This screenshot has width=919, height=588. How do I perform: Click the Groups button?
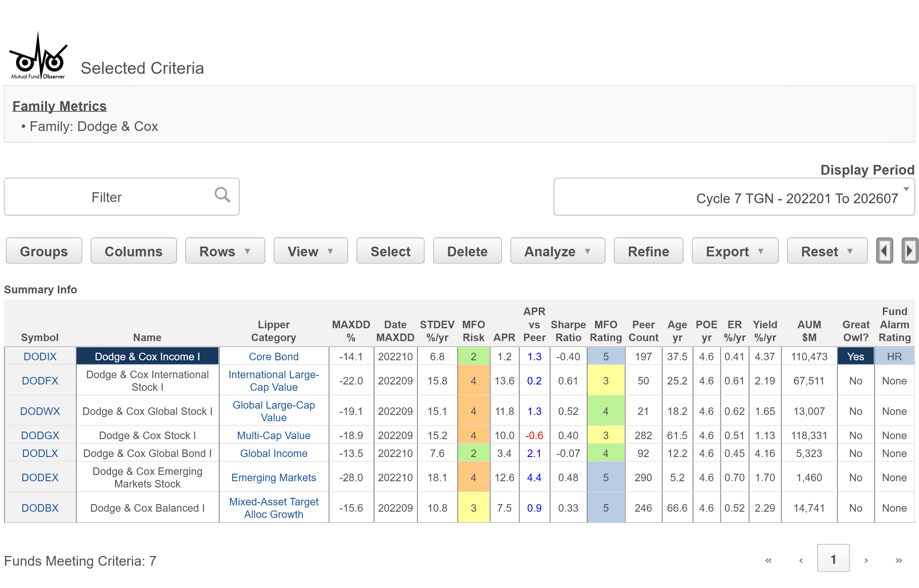(44, 251)
